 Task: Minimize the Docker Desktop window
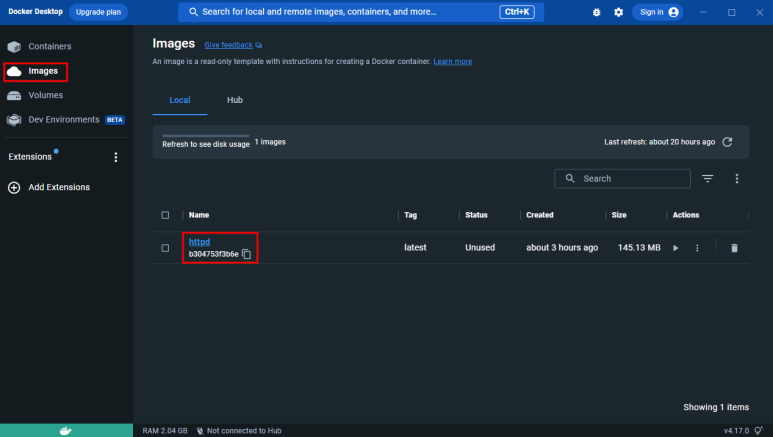point(703,12)
